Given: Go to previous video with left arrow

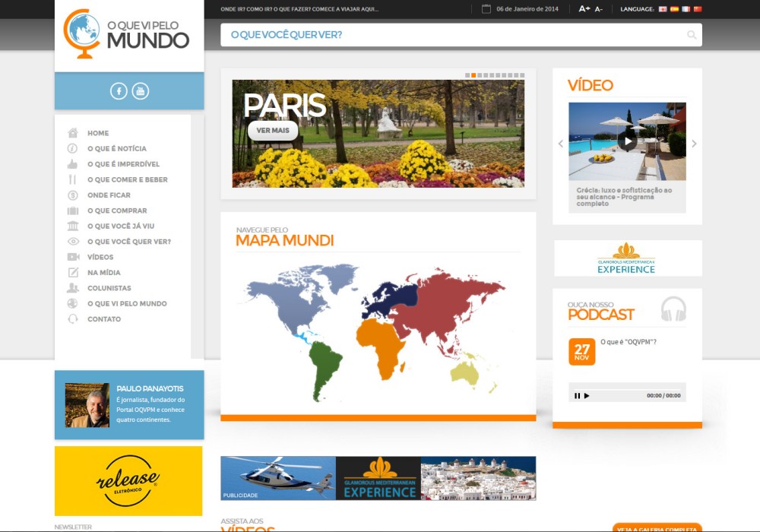Looking at the screenshot, I should 561,144.
